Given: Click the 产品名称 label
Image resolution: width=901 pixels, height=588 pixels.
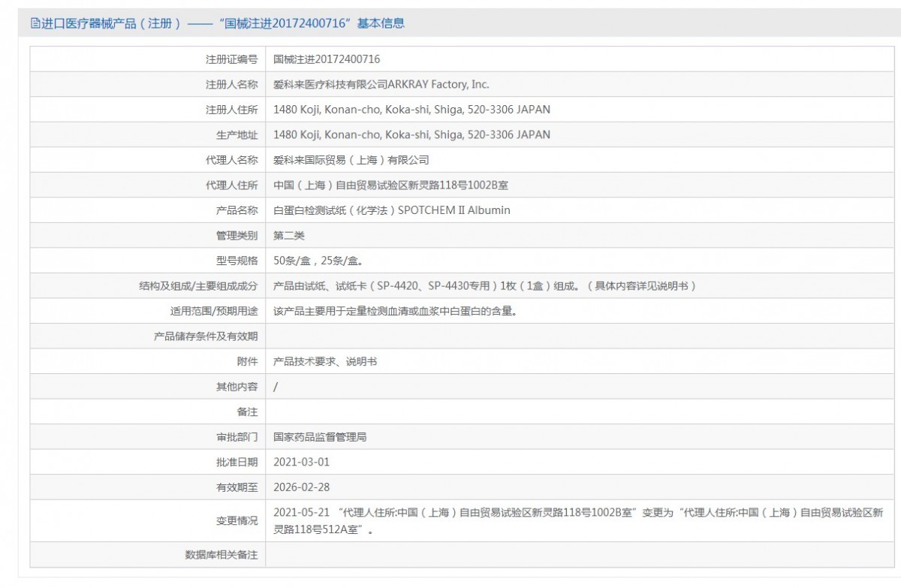Looking at the screenshot, I should (237, 210).
